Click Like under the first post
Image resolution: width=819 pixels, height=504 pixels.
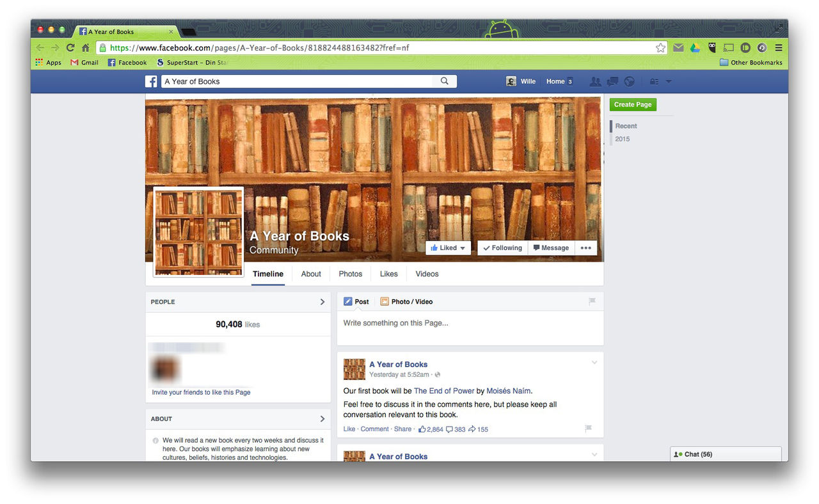[x=349, y=429]
